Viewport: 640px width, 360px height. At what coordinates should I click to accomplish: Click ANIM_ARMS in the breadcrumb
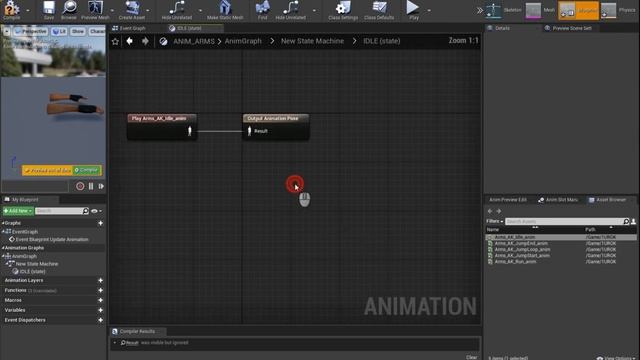point(194,41)
